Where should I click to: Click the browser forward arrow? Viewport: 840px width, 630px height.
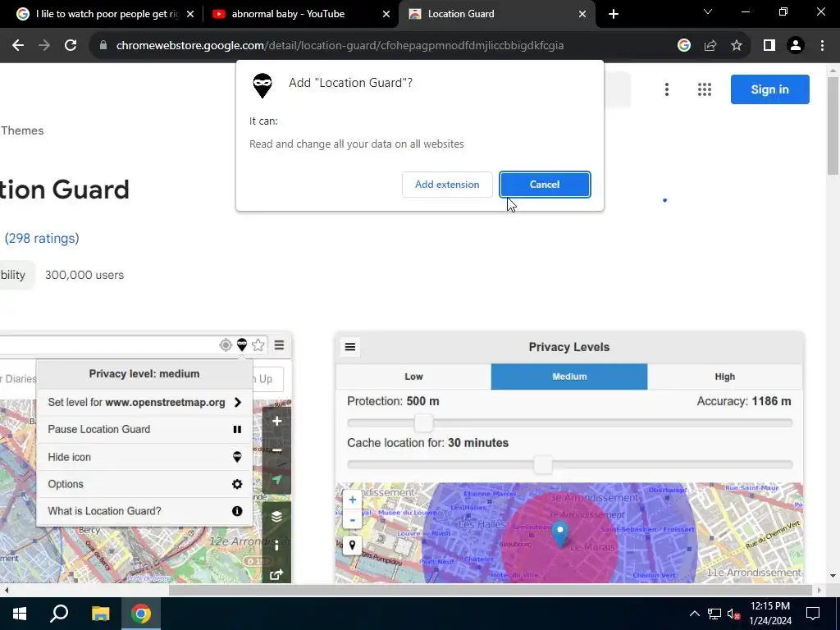click(x=44, y=46)
